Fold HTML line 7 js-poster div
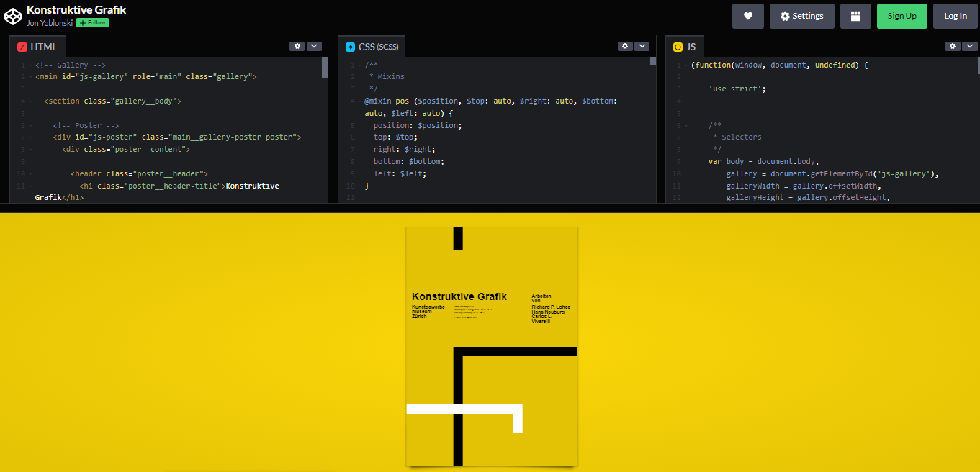The height and width of the screenshot is (472, 980). [x=30, y=137]
